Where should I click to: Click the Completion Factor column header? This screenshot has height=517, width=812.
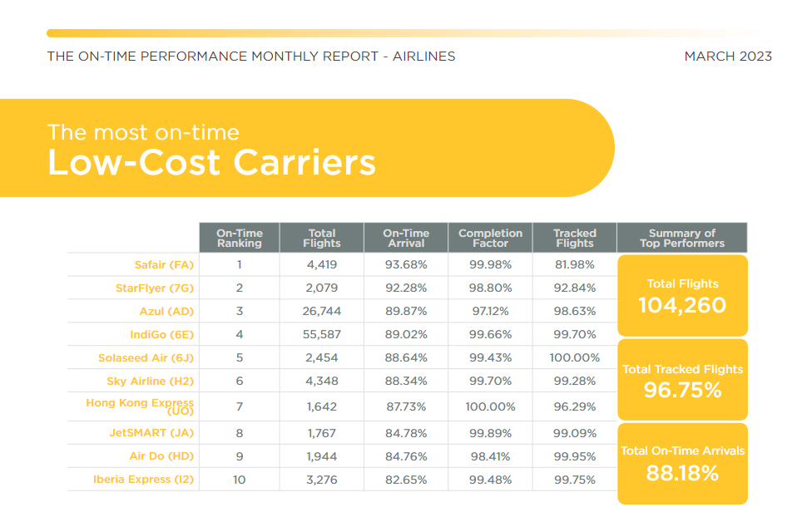[490, 238]
